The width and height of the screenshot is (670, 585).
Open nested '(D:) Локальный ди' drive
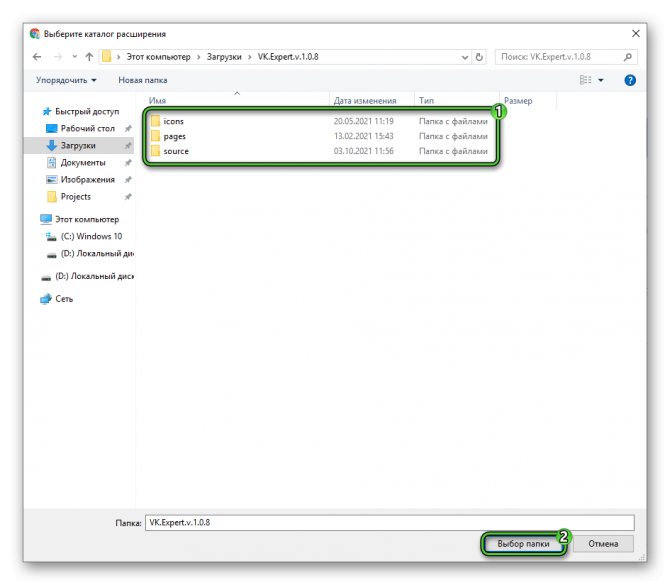click(x=97, y=253)
